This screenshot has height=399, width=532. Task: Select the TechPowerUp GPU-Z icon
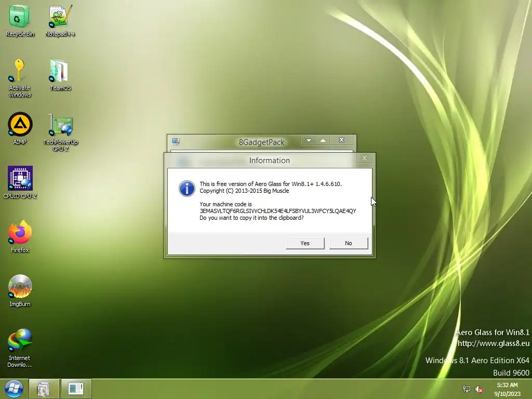tap(60, 132)
